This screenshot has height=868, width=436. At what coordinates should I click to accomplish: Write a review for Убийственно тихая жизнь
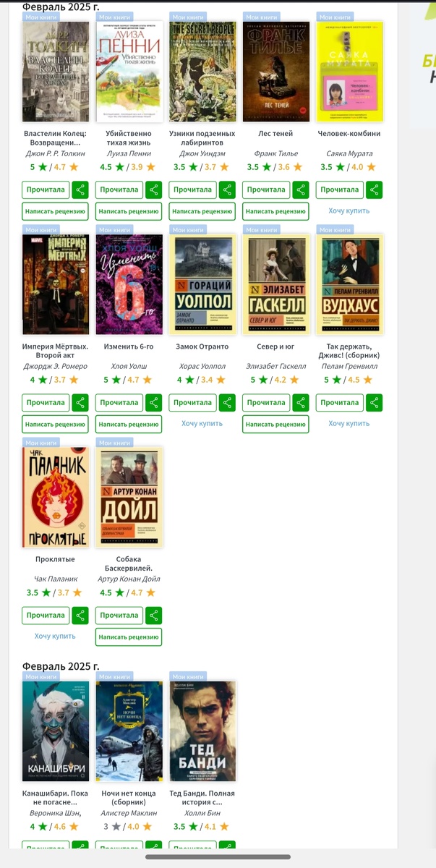[129, 211]
